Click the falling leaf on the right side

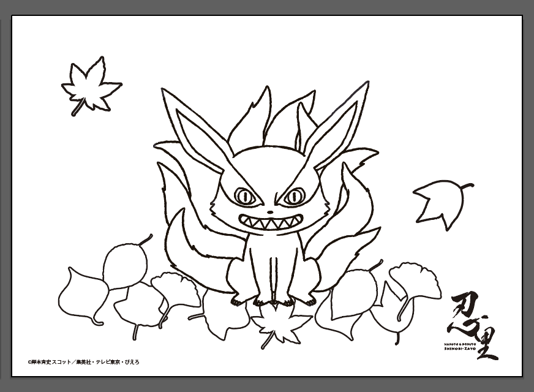(438, 204)
